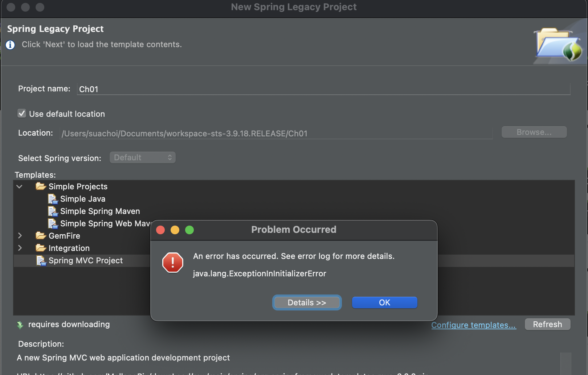Image resolution: width=588 pixels, height=375 pixels.
Task: Select the Simple Projects folder label
Action: point(78,186)
